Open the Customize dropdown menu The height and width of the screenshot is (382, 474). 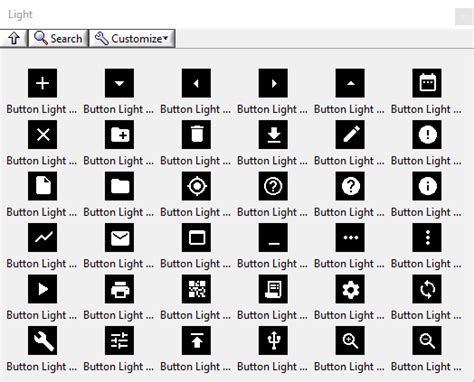(132, 38)
